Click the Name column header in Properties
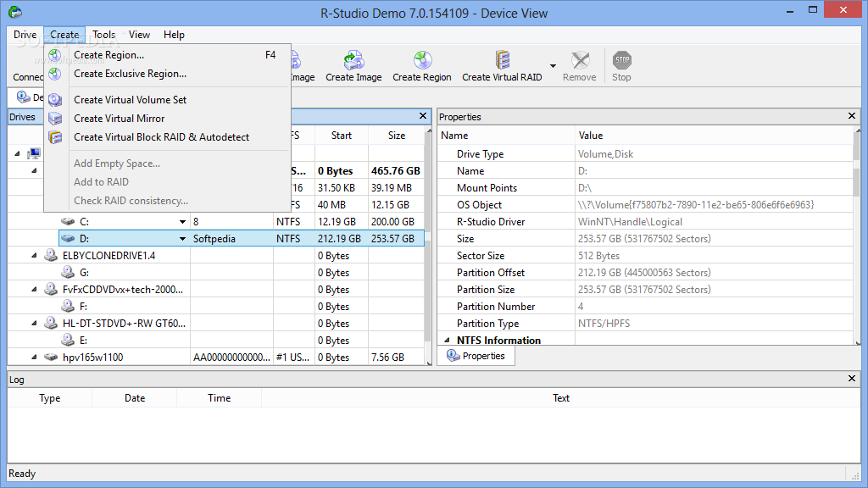Viewport: 868px width, 488px height. point(507,136)
